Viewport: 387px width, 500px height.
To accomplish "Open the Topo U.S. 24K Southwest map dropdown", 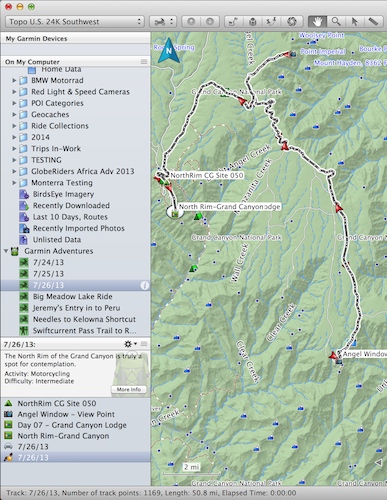I will click(x=75, y=22).
